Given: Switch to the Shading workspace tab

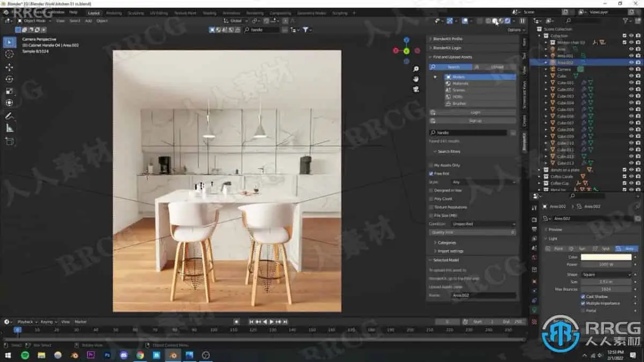Looking at the screenshot, I should click(210, 12).
